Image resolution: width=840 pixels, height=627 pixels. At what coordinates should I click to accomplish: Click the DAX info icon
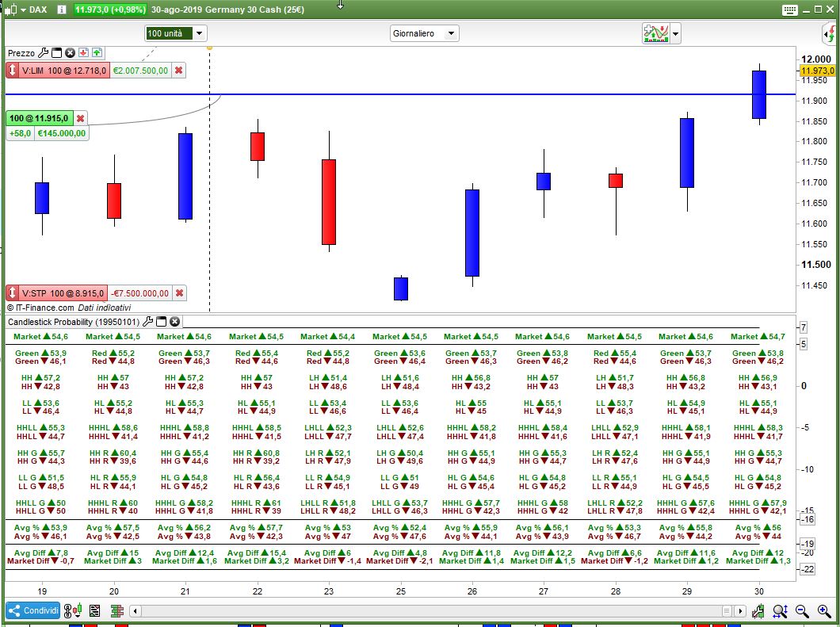point(62,9)
